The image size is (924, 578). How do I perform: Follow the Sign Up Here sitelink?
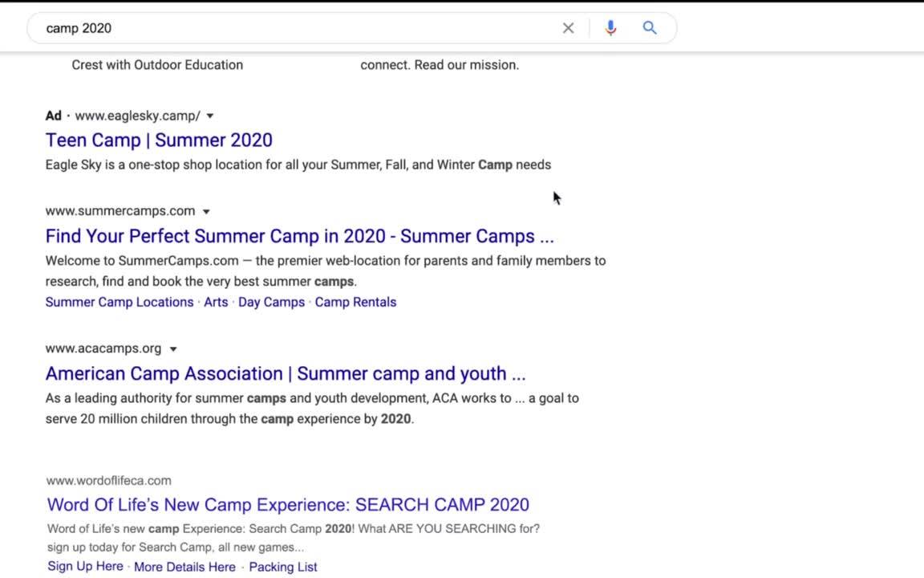tap(86, 566)
